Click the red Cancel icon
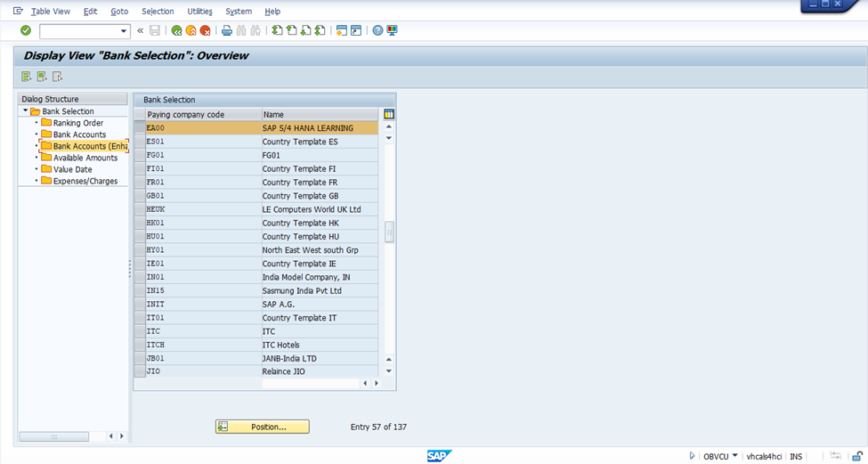Viewport: 868px width, 464px height. [206, 30]
